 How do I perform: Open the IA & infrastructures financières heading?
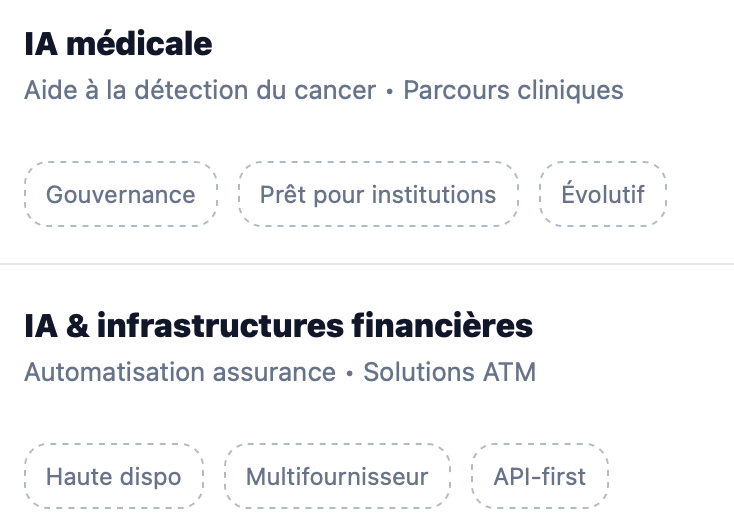point(278,326)
